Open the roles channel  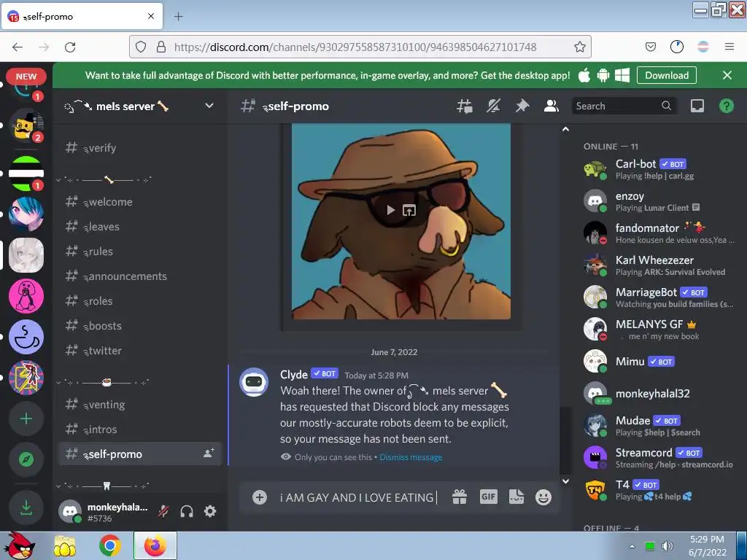[x=140, y=301]
